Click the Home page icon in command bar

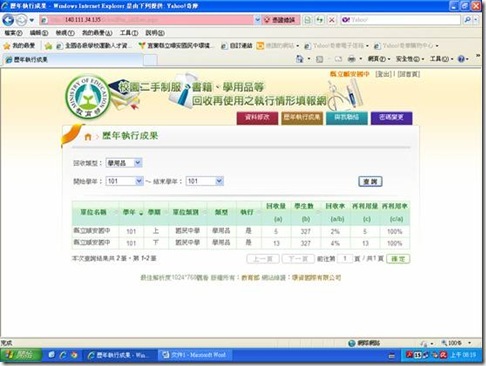point(299,59)
